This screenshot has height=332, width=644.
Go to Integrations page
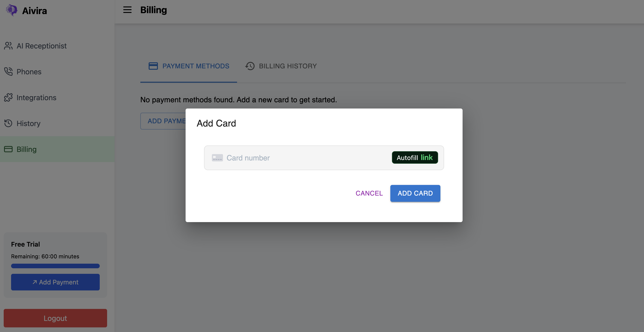pos(36,97)
